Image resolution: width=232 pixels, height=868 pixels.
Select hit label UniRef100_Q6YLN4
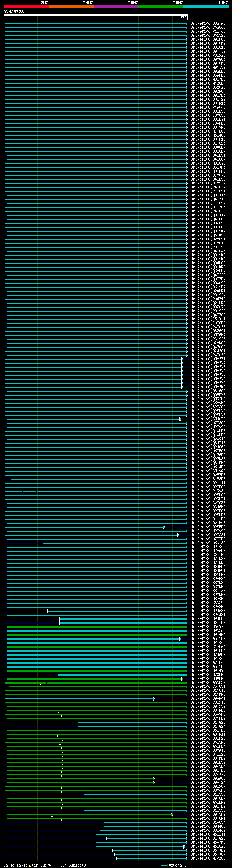[208, 271]
